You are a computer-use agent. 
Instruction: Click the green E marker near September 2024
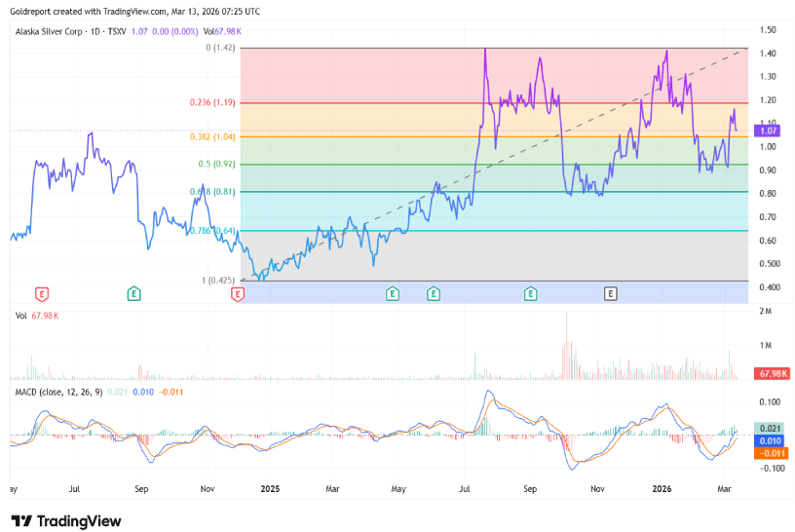[x=133, y=292]
